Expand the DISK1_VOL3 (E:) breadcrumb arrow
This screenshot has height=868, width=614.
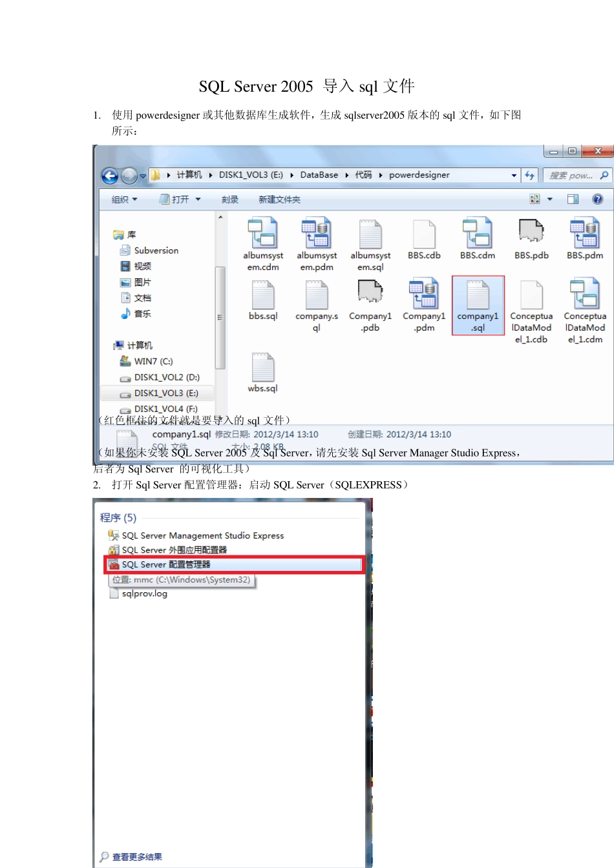tap(291, 175)
